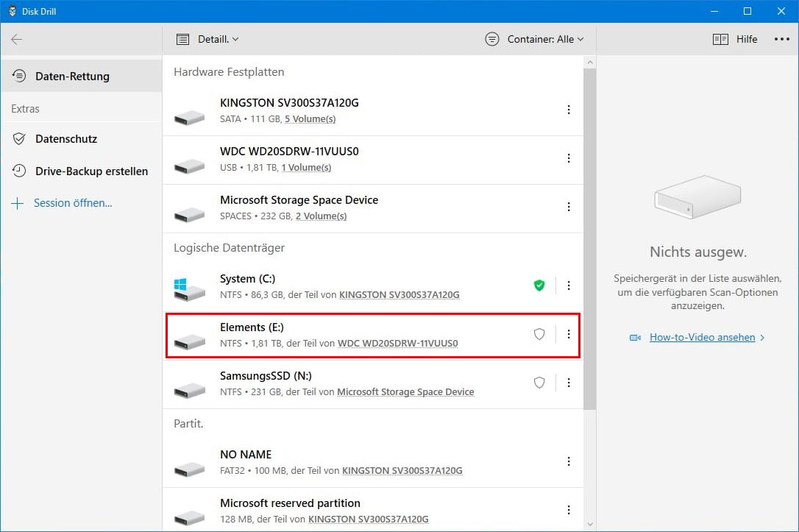Open options menu for NO NAME partition
The width and height of the screenshot is (799, 532).
[x=569, y=461]
